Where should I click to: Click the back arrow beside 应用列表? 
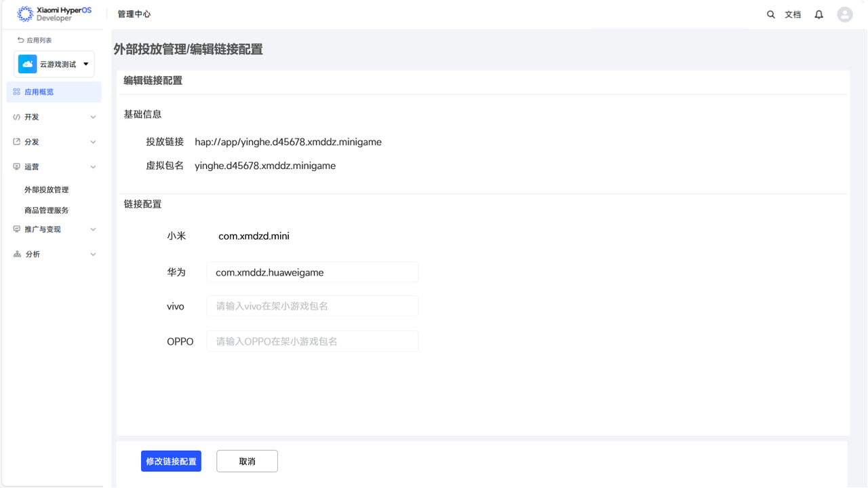coord(20,40)
